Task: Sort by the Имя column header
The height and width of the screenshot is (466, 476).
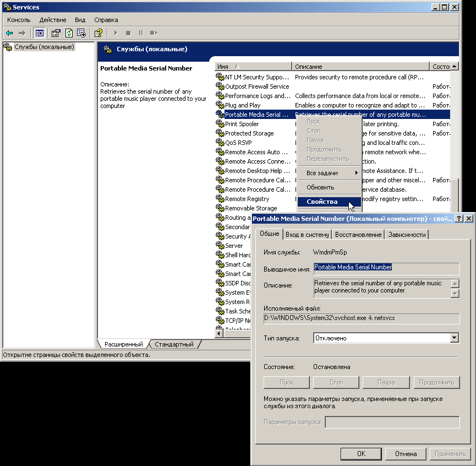Action: click(x=253, y=66)
